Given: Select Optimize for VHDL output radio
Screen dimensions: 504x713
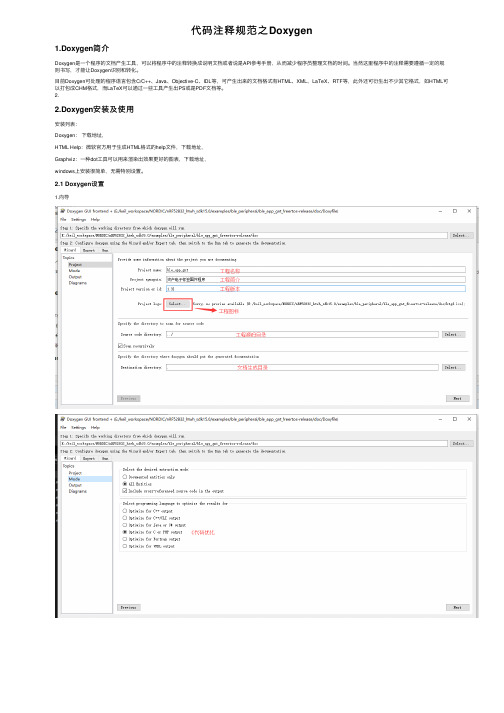Looking at the screenshot, I should point(125,546).
